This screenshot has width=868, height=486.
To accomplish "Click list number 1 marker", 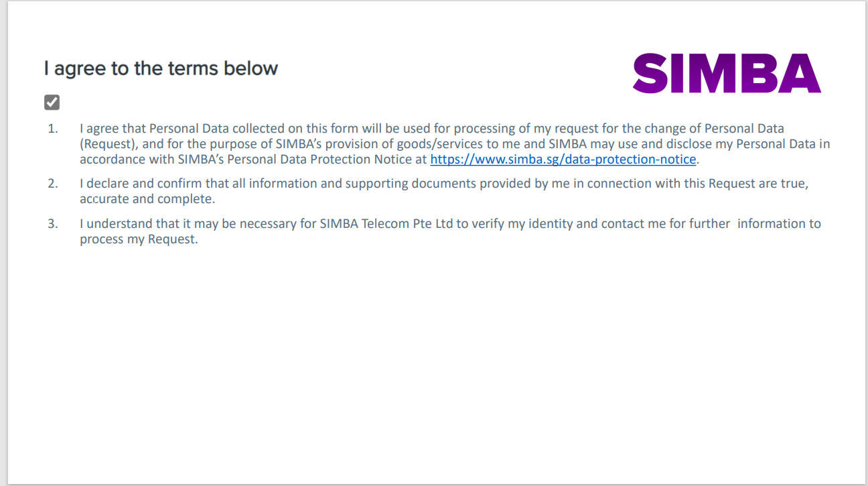I will [x=53, y=128].
